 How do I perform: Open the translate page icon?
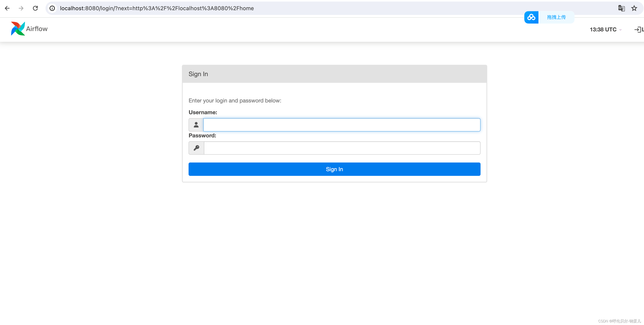[621, 8]
